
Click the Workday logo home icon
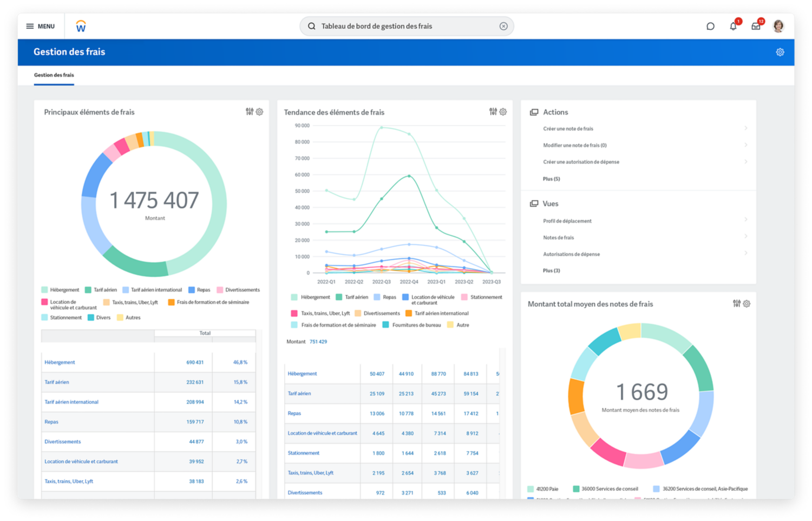(x=81, y=26)
